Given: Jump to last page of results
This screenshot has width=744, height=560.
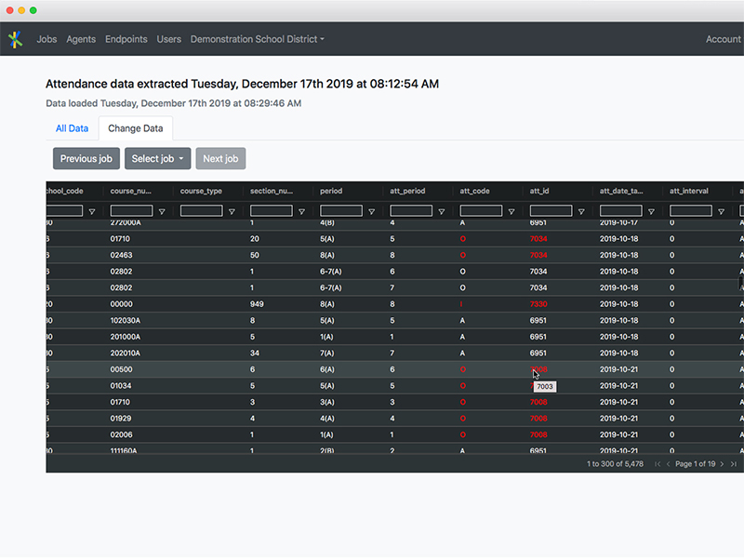Looking at the screenshot, I should coord(734,463).
